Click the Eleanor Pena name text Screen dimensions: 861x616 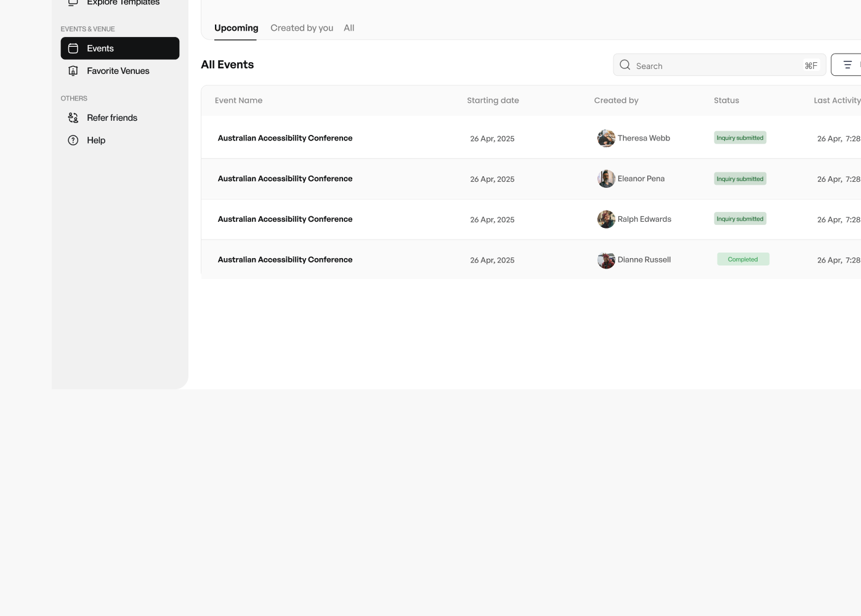[x=641, y=179]
